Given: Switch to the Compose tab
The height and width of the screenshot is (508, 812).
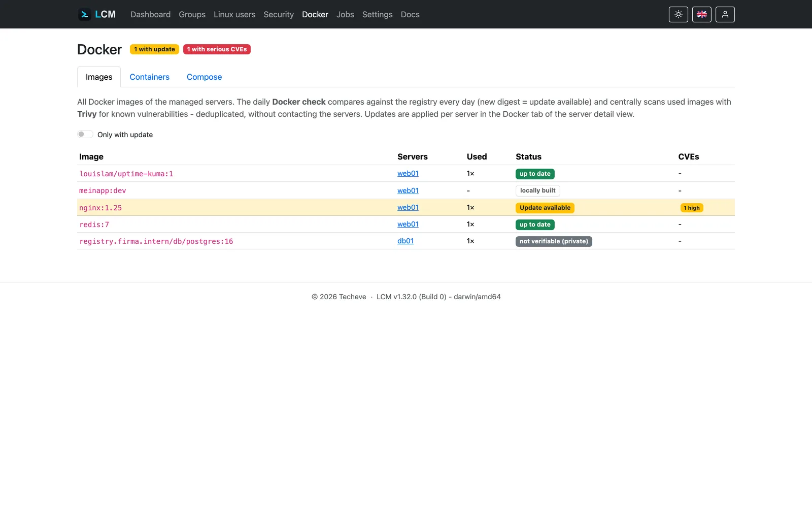Looking at the screenshot, I should (x=204, y=77).
